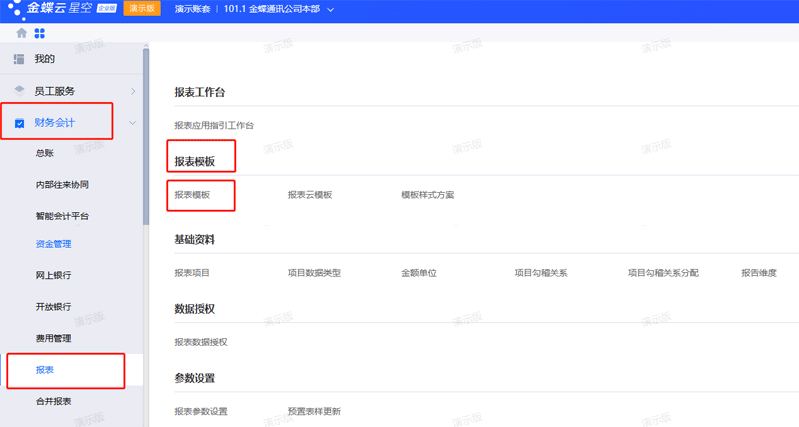Click the 报表工作台 section heading
Viewport: 799px width, 427px height.
[x=200, y=92]
